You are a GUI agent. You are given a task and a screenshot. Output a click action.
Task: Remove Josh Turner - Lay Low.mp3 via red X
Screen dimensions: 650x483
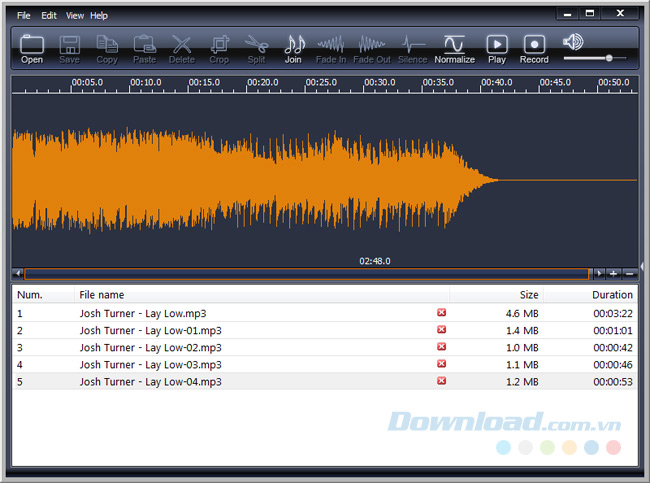(442, 313)
